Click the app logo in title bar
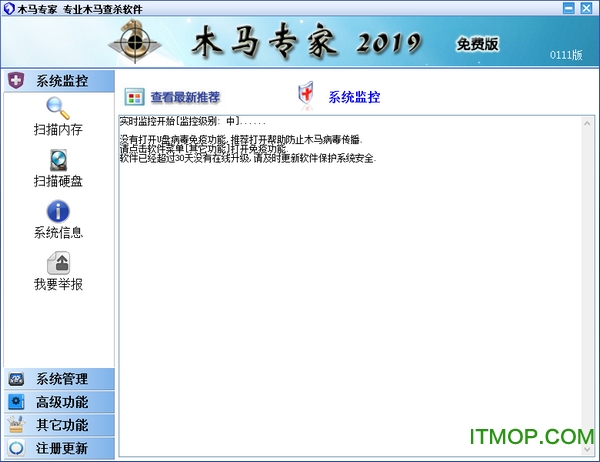Screen dimensions: 600x462 [x=8, y=8]
